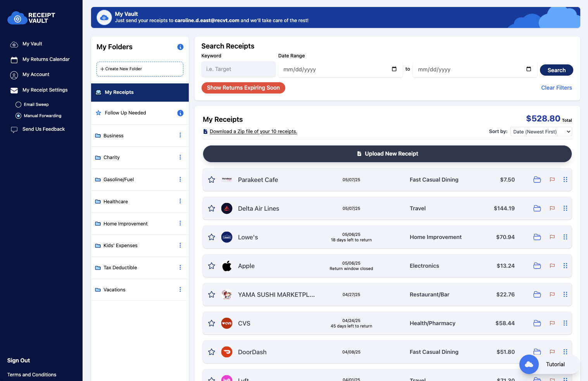This screenshot has width=588, height=381.
Task: Open My Account from the sidebar
Action: 36,74
